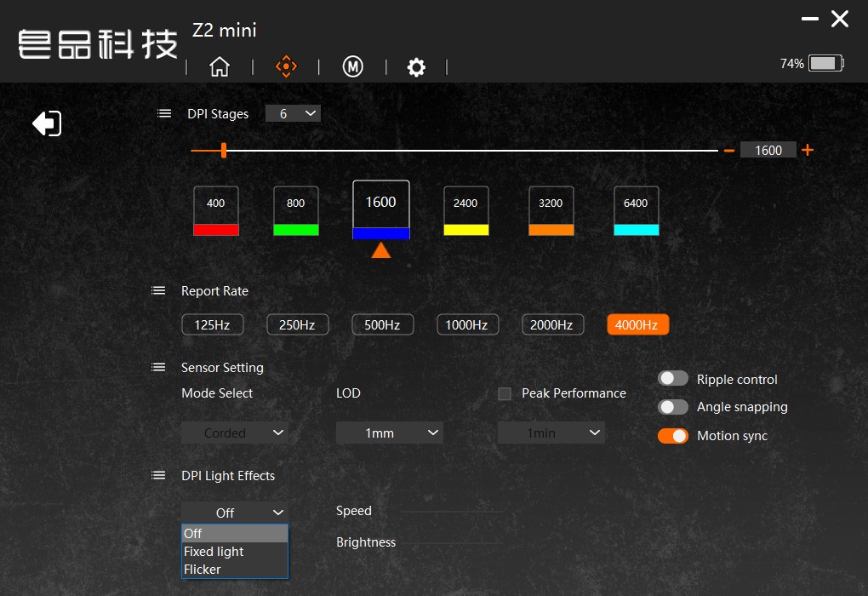Select the 4000Hz report rate button
868x596 pixels.
pos(637,324)
